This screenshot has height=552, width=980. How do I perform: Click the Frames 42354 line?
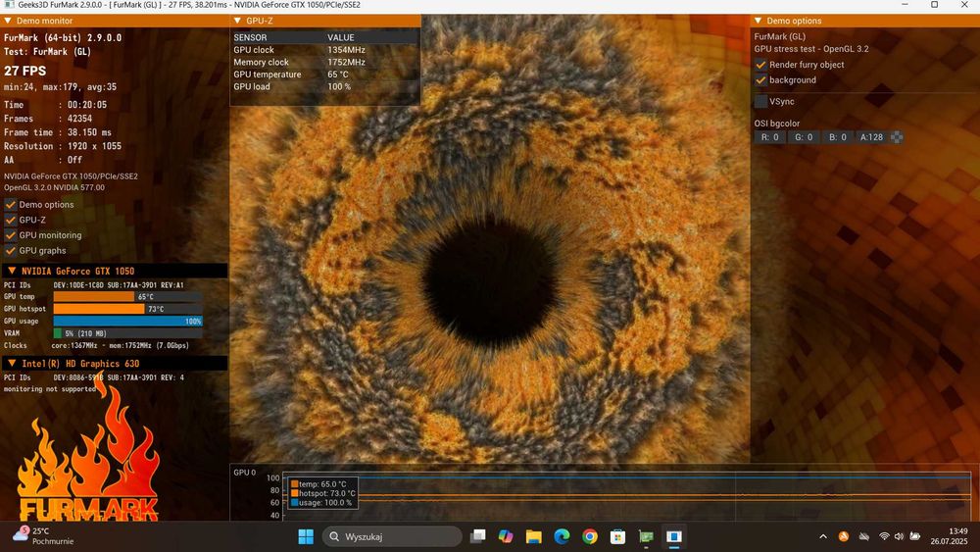tap(48, 119)
